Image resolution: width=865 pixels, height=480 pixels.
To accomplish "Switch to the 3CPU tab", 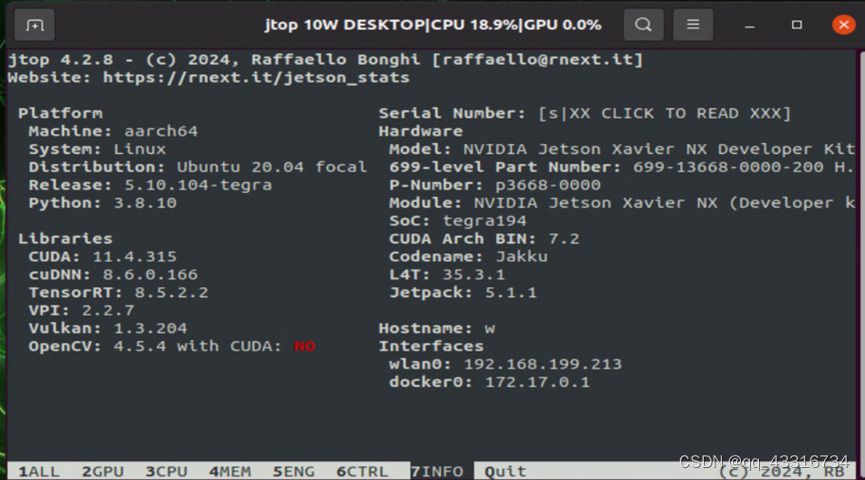I will click(x=167, y=472).
